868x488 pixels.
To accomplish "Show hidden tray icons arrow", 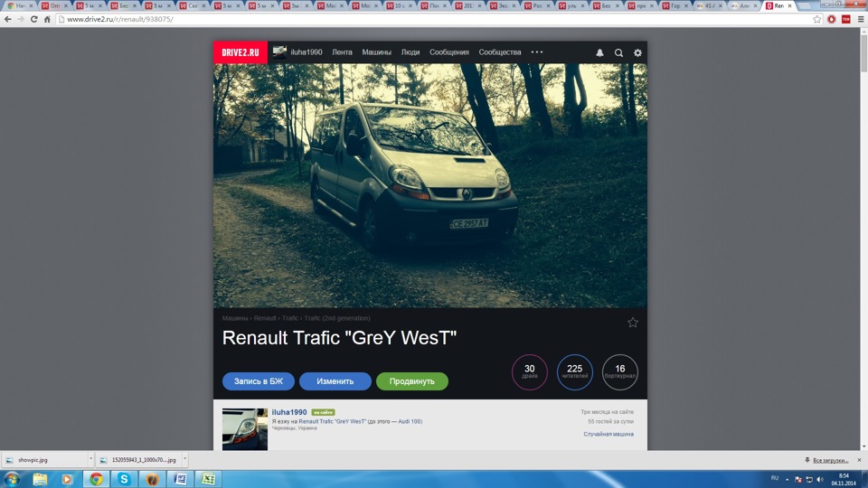I will pyautogui.click(x=787, y=479).
